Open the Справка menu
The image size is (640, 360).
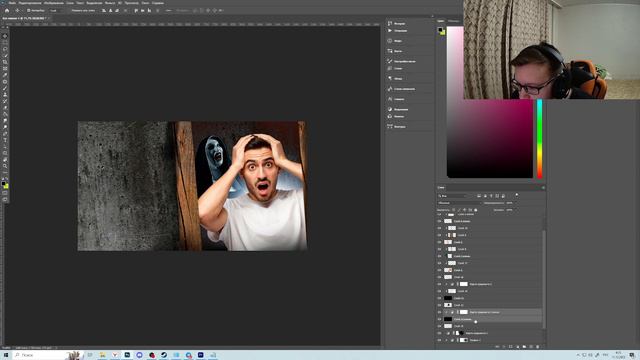click(158, 3)
